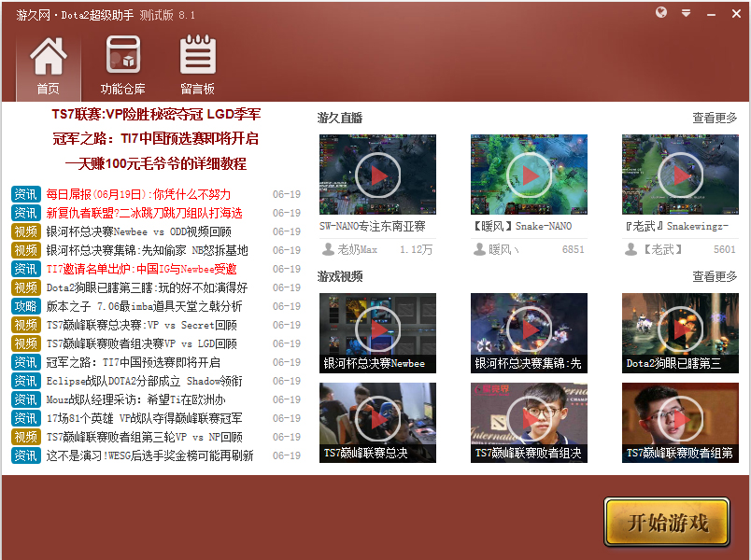Click 视频 tag beside TS7巅峰联赛败者组第三轮

click(26, 437)
